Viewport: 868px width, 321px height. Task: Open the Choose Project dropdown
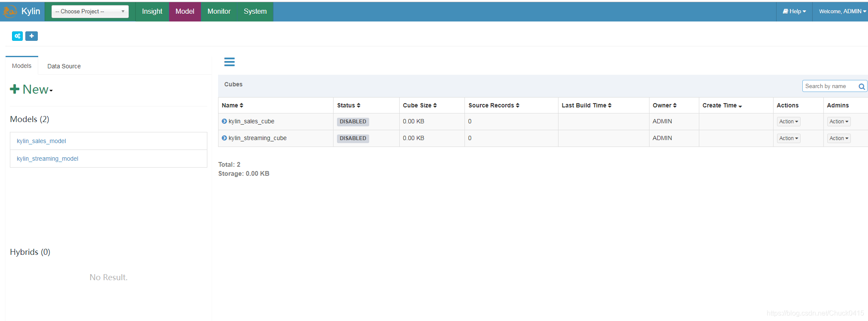[x=90, y=11]
